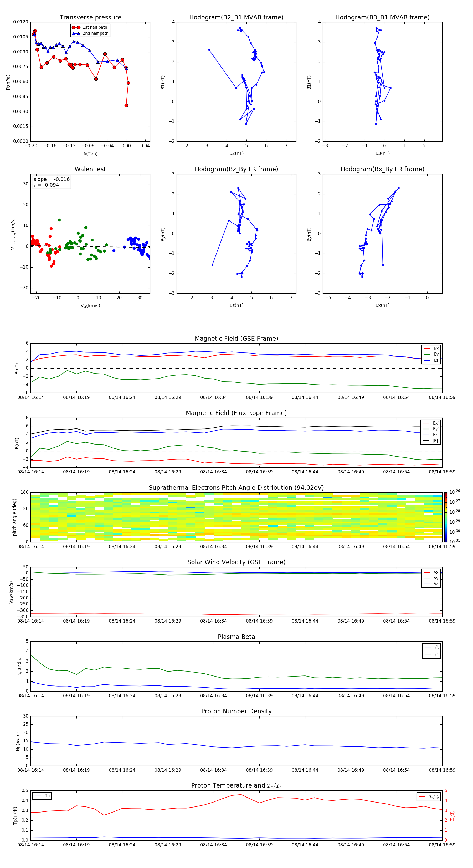Click the 'Tp' legend entry in temperature plot

click(x=42, y=796)
